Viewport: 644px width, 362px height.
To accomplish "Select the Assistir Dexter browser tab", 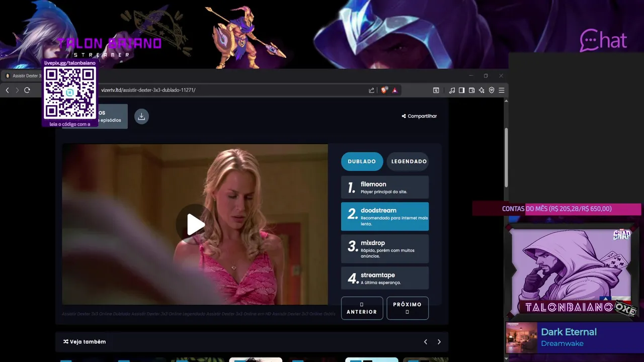I will click(23, 76).
